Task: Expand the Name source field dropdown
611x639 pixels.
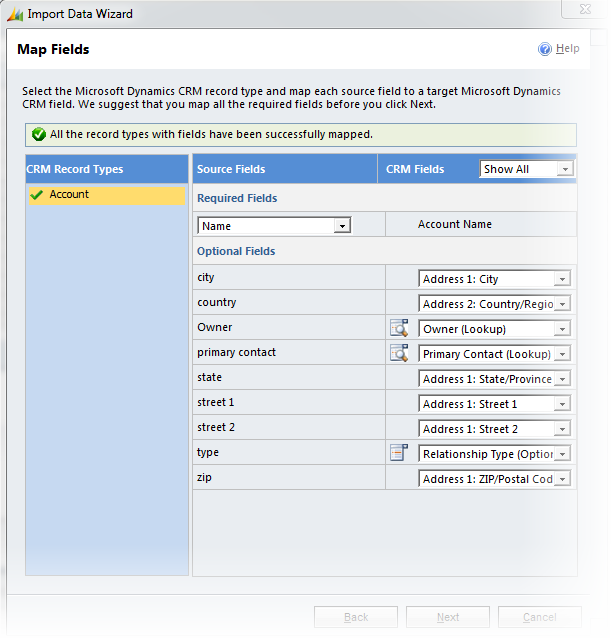Action: (x=274, y=226)
